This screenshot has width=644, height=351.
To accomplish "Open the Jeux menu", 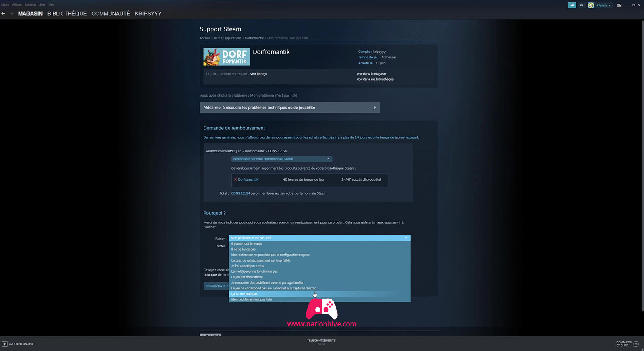I will point(42,5).
